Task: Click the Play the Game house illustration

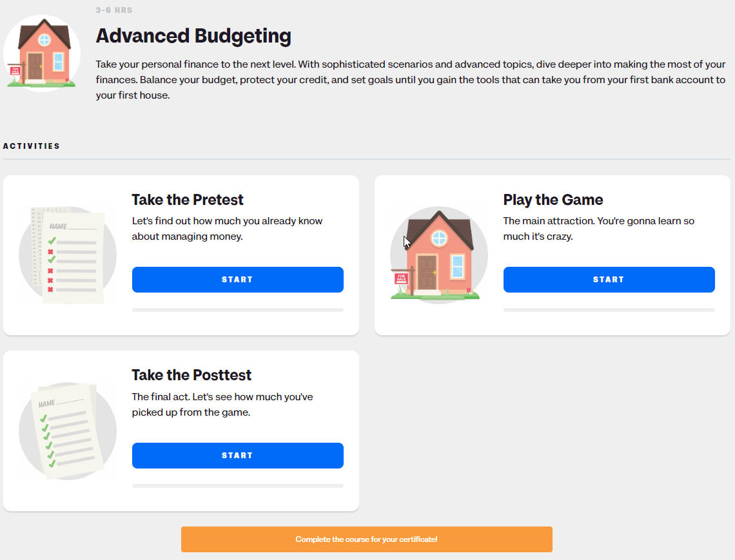Action: coord(439,255)
